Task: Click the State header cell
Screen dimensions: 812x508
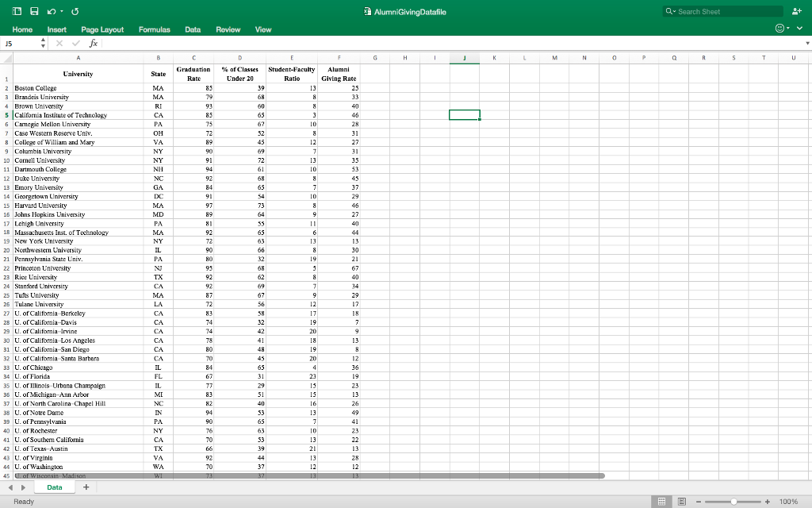Action: click(159, 74)
